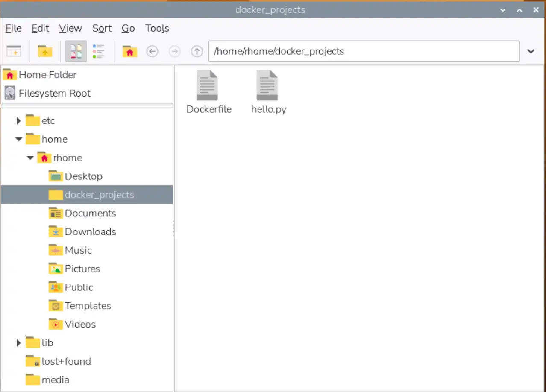This screenshot has width=546, height=392.
Task: Collapse the rhome folder tree node
Action: coord(30,158)
